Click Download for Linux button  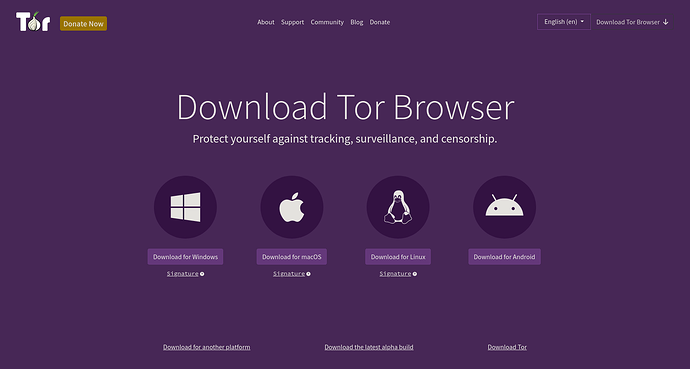point(398,257)
